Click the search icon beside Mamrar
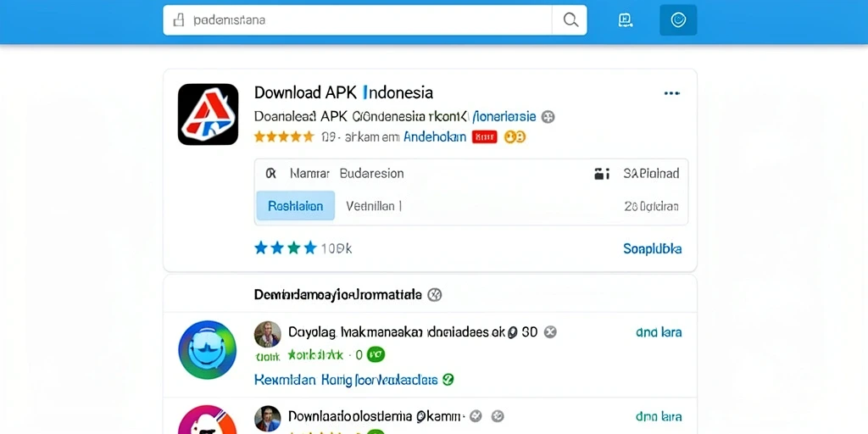Screen dimensions: 868x434 point(270,173)
